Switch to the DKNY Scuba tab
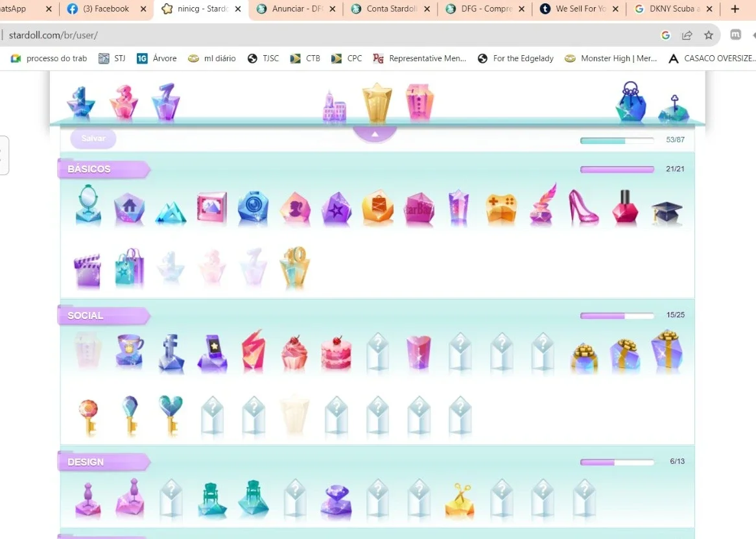 pos(673,8)
